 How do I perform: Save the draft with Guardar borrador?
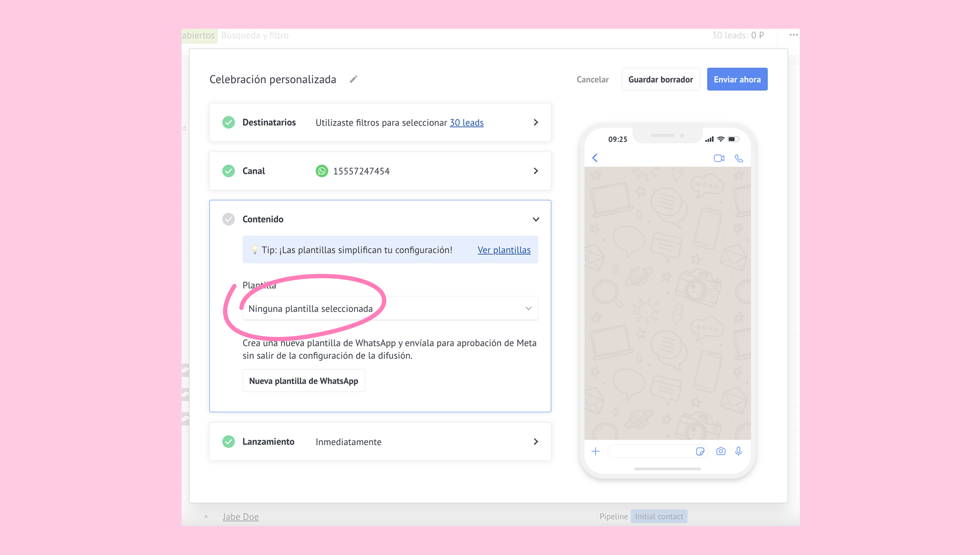pos(660,79)
